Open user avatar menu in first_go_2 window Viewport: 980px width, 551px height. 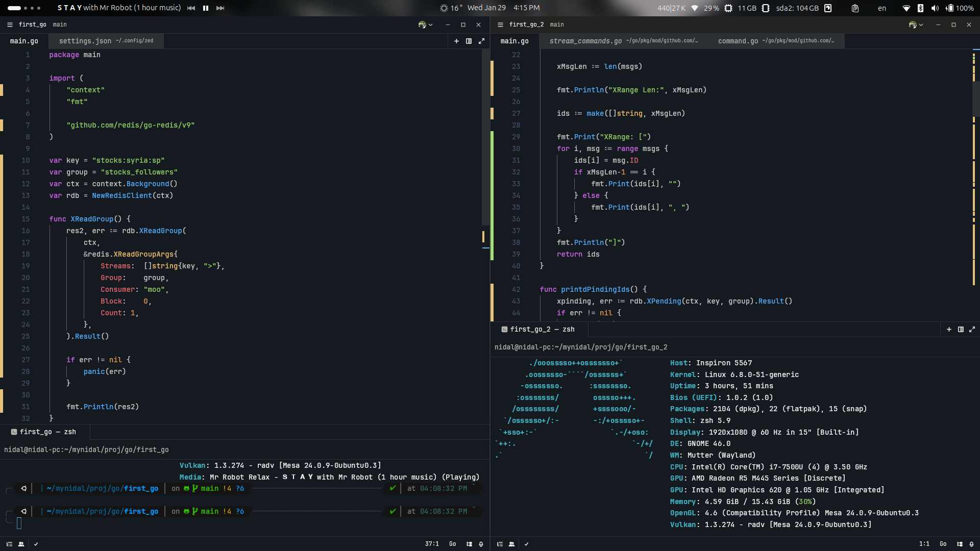pos(916,24)
